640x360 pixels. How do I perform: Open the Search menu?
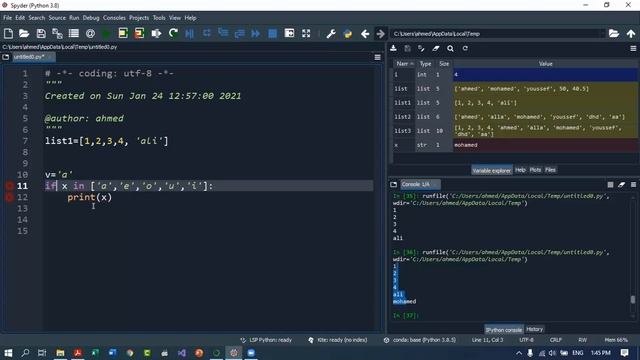coord(37,18)
